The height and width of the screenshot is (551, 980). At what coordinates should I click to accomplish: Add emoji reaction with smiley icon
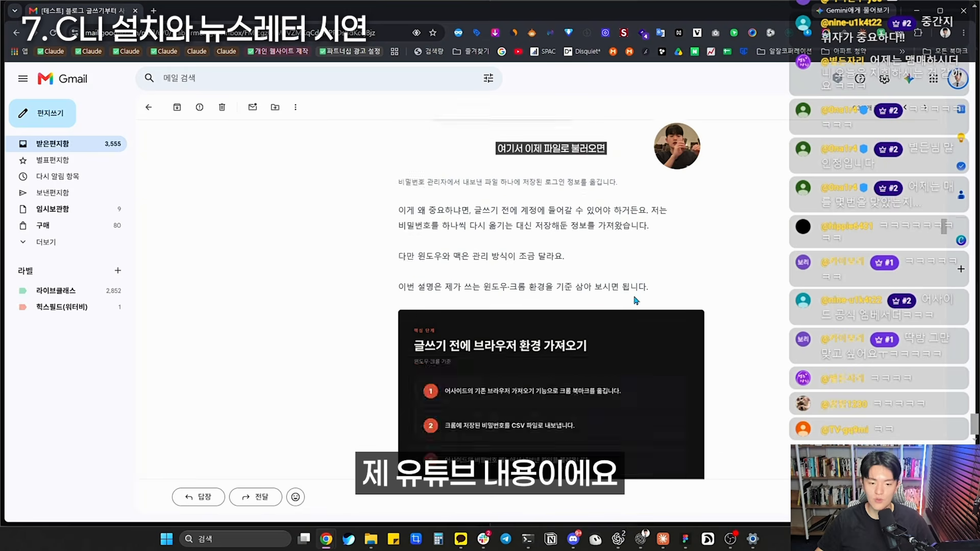tap(296, 497)
